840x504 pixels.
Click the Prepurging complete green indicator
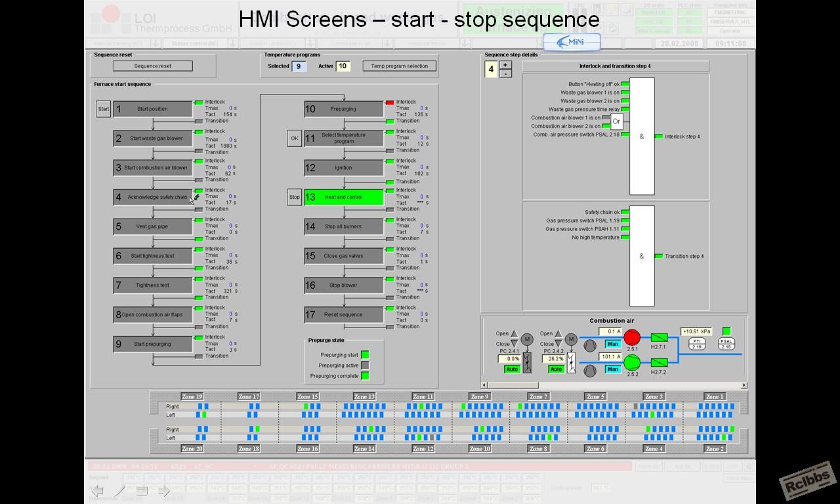click(365, 376)
